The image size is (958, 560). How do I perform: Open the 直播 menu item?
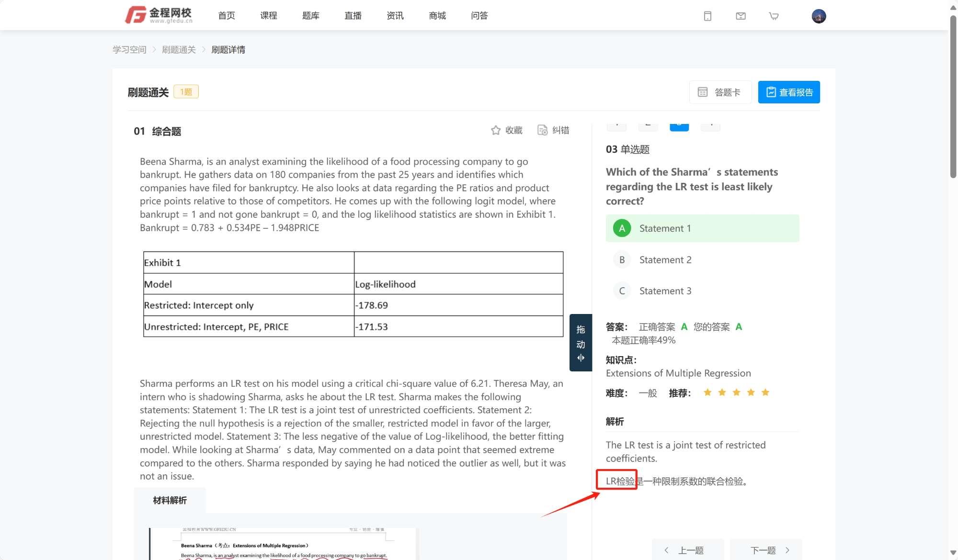coord(353,16)
